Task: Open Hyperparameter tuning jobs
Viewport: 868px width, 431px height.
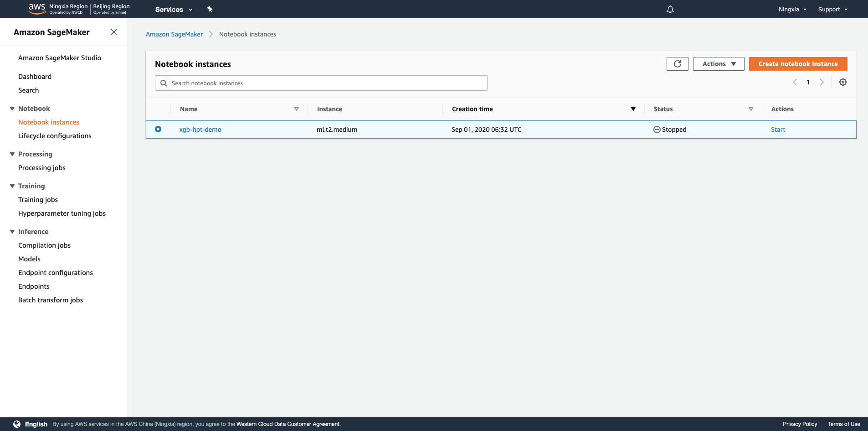Action: (62, 213)
